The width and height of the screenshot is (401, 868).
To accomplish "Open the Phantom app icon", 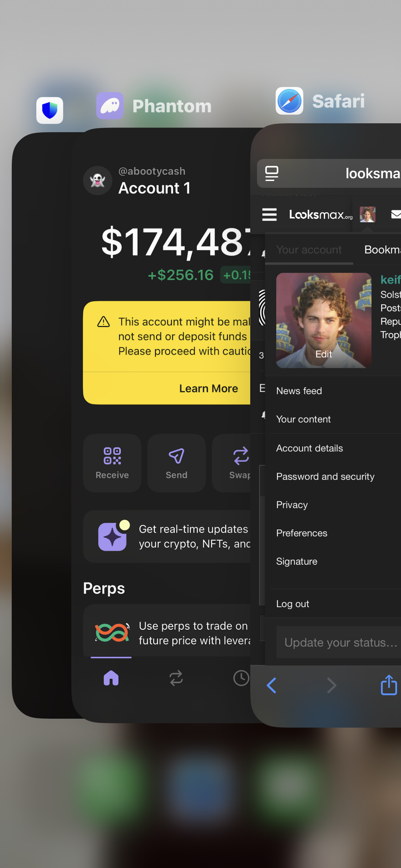I will [110, 106].
